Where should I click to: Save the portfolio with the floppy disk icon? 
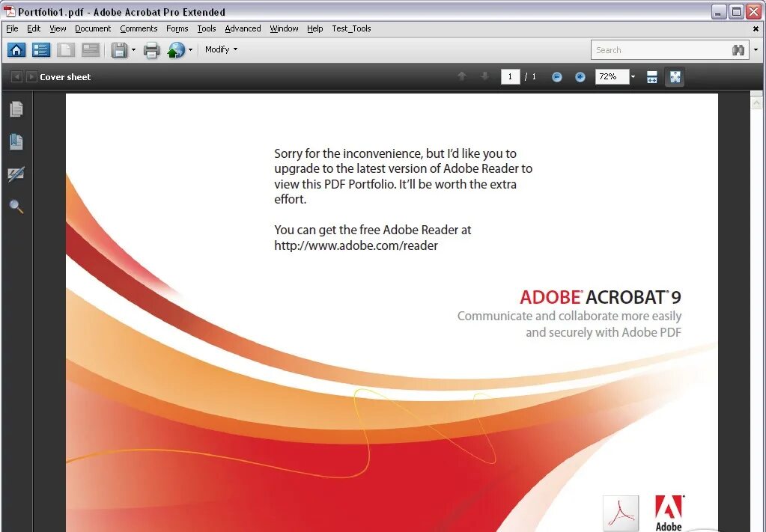tap(119, 50)
